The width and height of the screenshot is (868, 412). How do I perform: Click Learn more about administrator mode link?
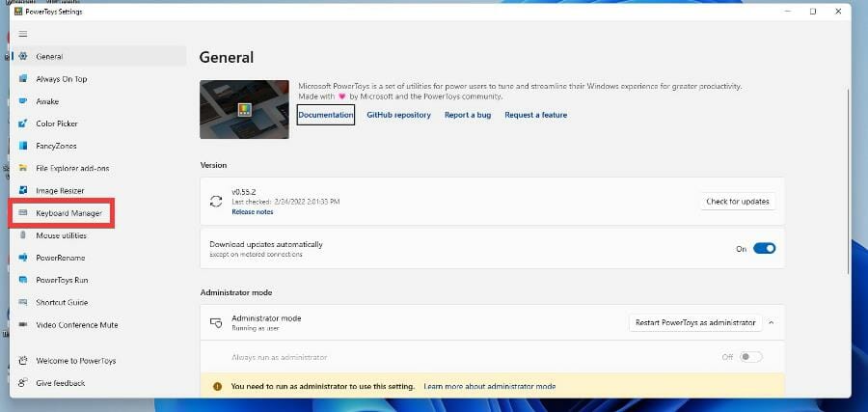click(489, 387)
